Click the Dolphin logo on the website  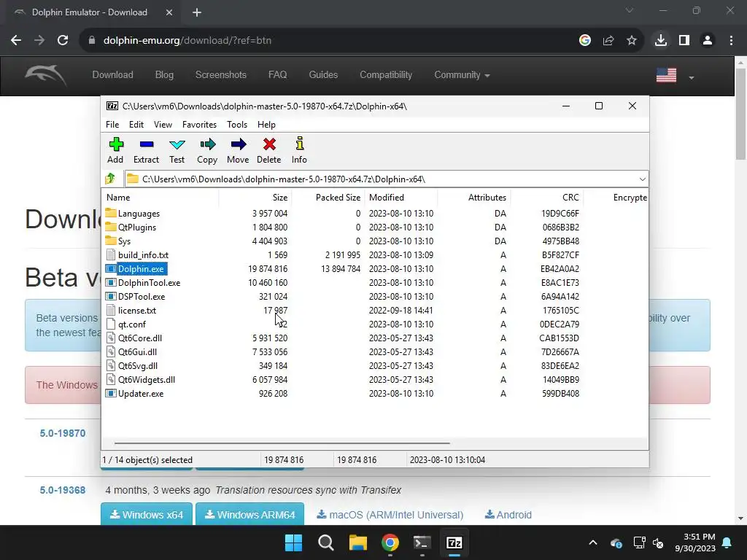[x=46, y=75]
